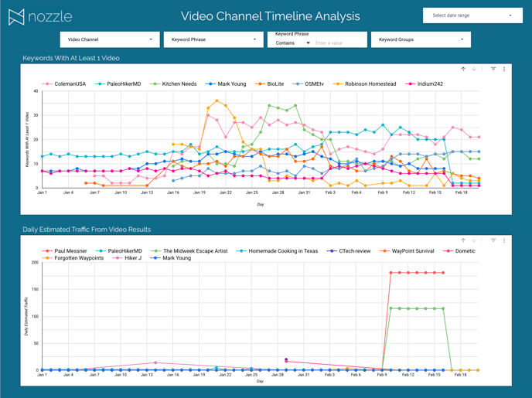Click WayPoint Survival legend entry

[407, 251]
